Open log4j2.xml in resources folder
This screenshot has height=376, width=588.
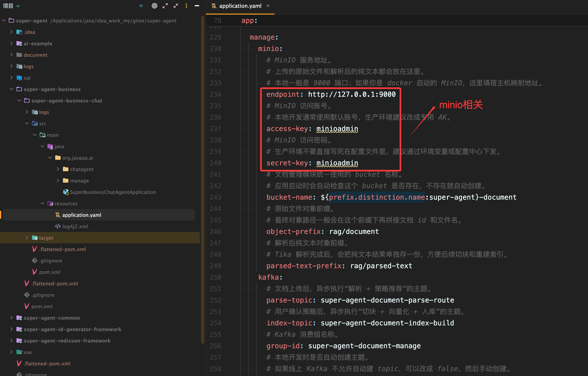pos(75,226)
